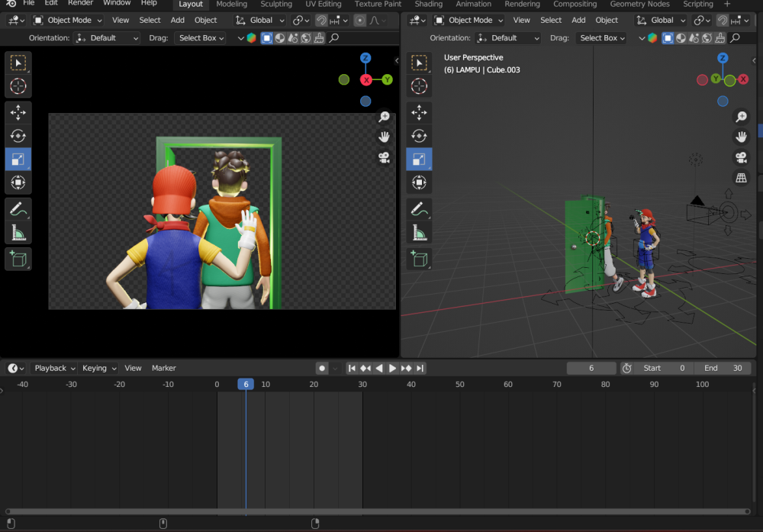Toggle snapping magnet in left viewport header

(x=321, y=21)
